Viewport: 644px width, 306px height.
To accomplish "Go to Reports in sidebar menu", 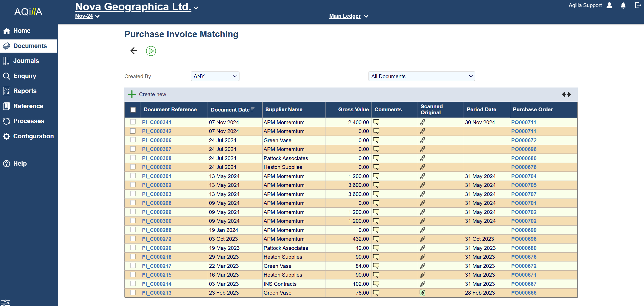I will coord(25,91).
